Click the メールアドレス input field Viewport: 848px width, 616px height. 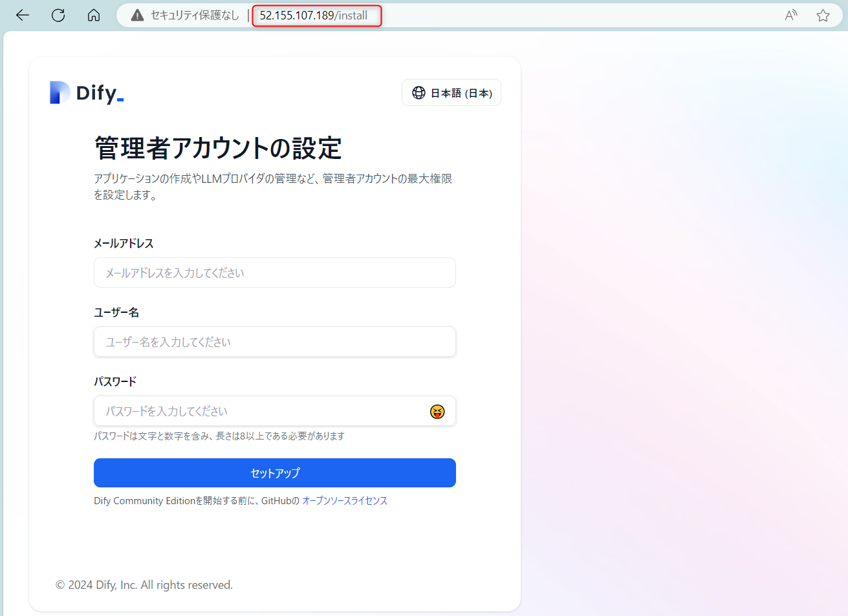[274, 272]
